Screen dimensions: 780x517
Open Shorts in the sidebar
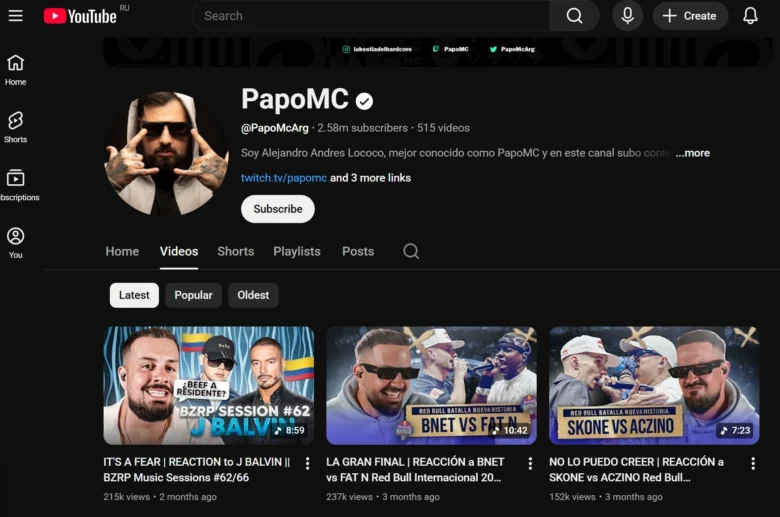[x=15, y=128]
